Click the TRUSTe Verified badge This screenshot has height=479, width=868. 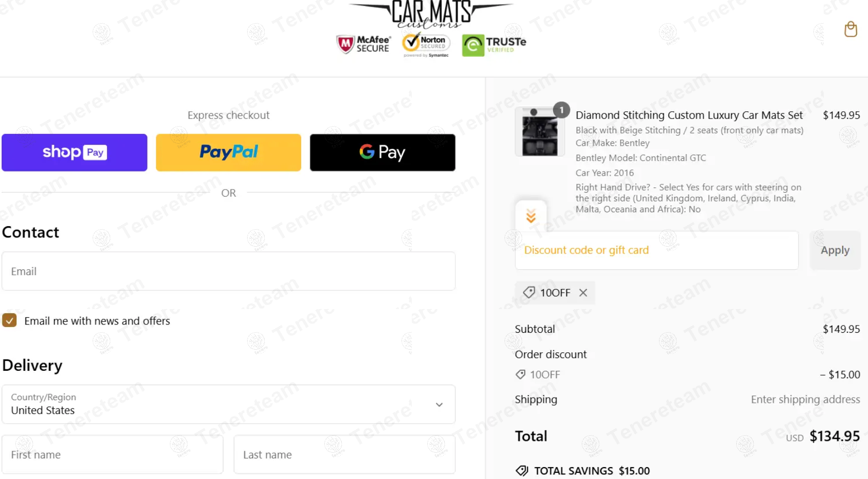pos(494,45)
